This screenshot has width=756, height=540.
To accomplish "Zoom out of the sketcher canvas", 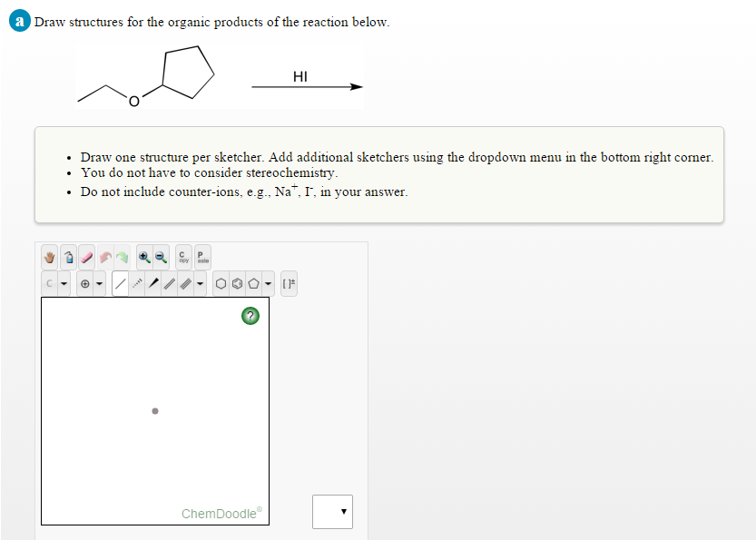I will (160, 257).
